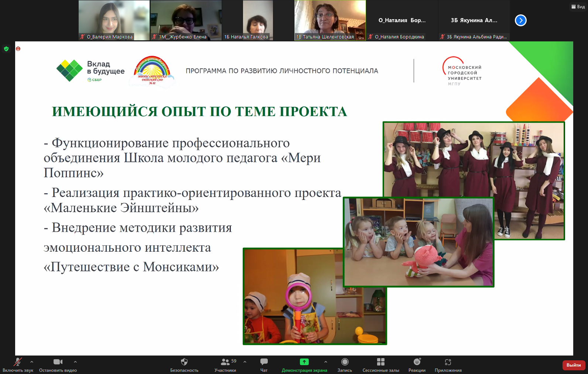Stop camera with Остановить видео
Image resolution: width=588 pixels, height=374 pixels.
point(58,365)
